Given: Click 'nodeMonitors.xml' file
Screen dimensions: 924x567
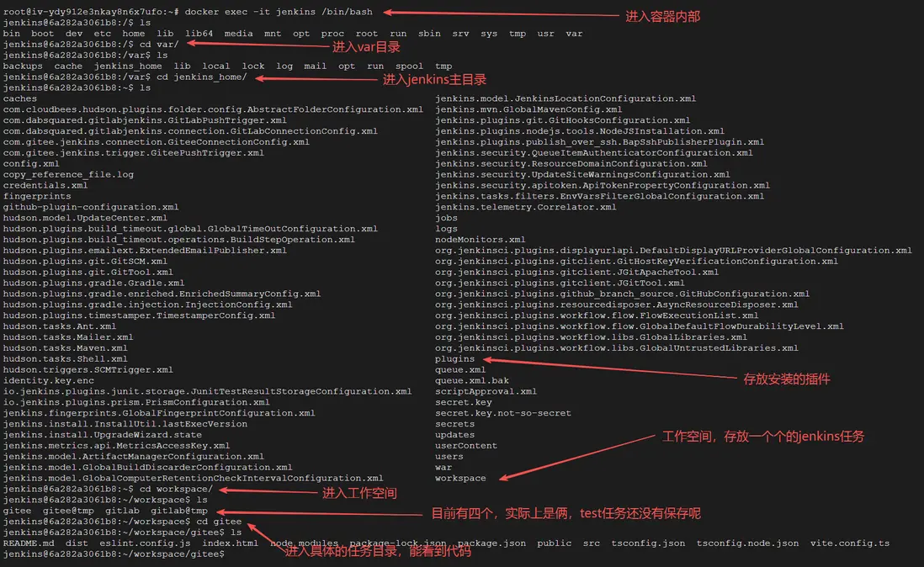Looking at the screenshot, I should click(481, 240).
